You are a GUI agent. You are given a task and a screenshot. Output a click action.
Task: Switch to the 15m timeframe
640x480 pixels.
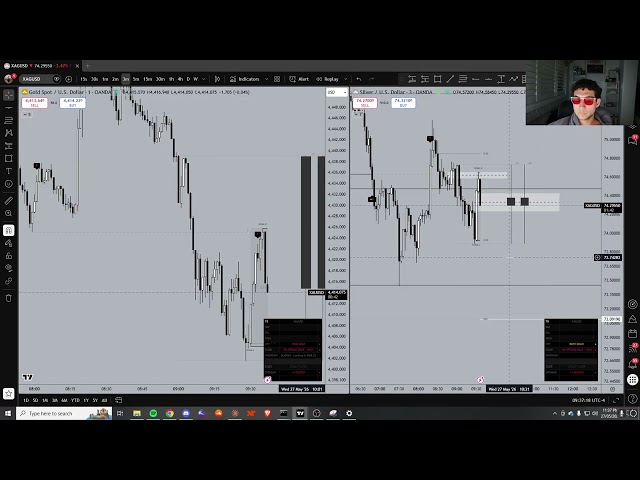coord(147,79)
